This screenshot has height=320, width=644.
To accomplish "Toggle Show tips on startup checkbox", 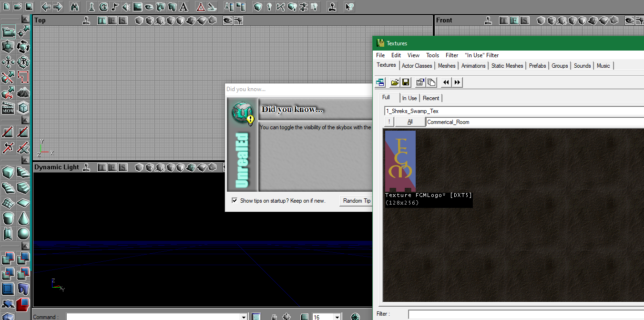I will point(234,201).
